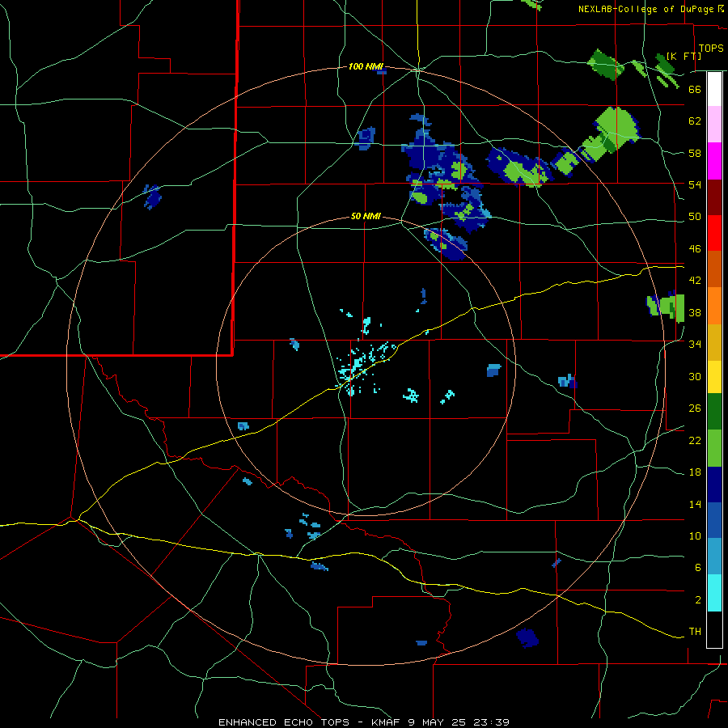
Task: Click the yellow swatch in the color scale
Action: coord(714,377)
